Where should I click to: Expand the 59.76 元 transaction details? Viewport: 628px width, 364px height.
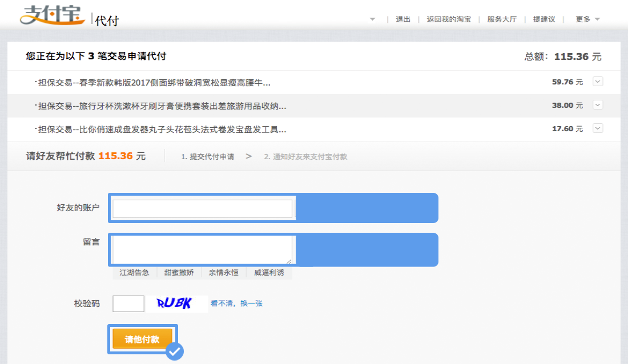[597, 81]
